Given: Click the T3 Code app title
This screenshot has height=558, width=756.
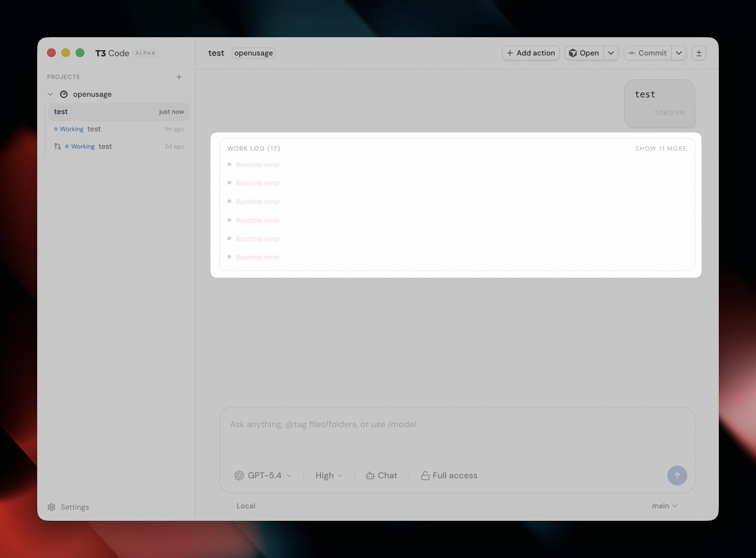Looking at the screenshot, I should coord(112,53).
